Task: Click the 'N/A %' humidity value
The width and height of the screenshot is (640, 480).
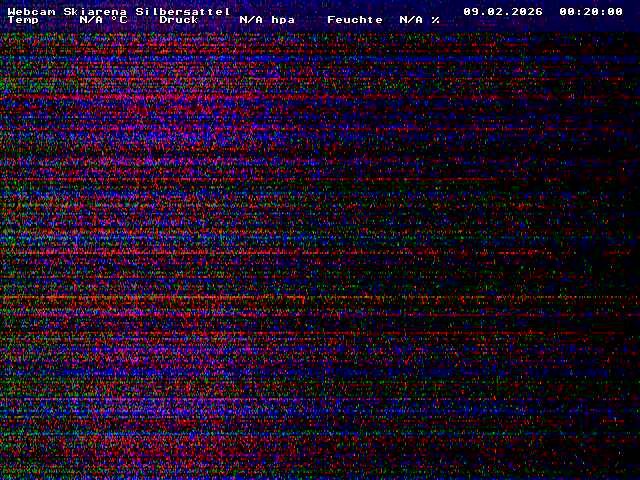Action: click(x=419, y=20)
